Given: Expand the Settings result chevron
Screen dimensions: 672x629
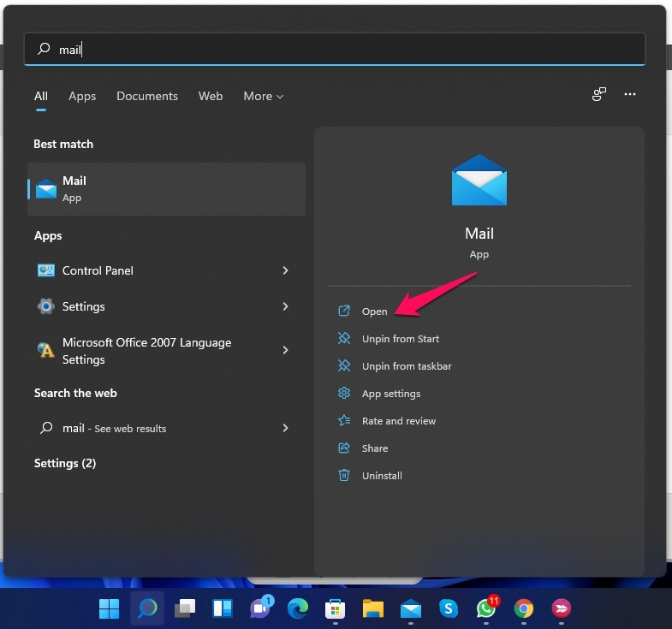Looking at the screenshot, I should (x=285, y=306).
